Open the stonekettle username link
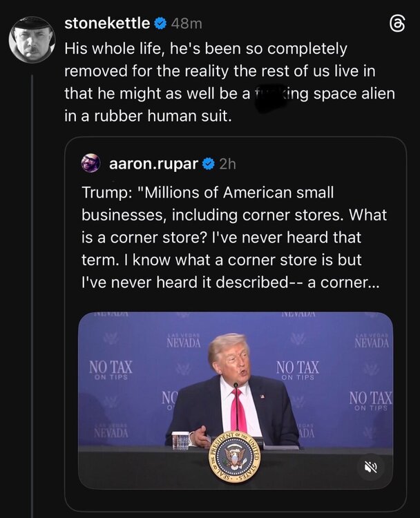 106,23
